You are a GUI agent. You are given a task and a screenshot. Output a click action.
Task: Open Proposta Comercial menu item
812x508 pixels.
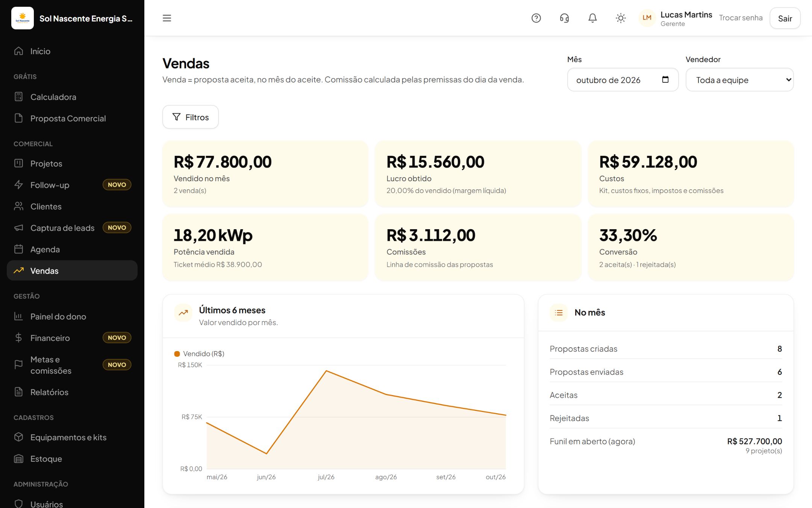point(72,118)
